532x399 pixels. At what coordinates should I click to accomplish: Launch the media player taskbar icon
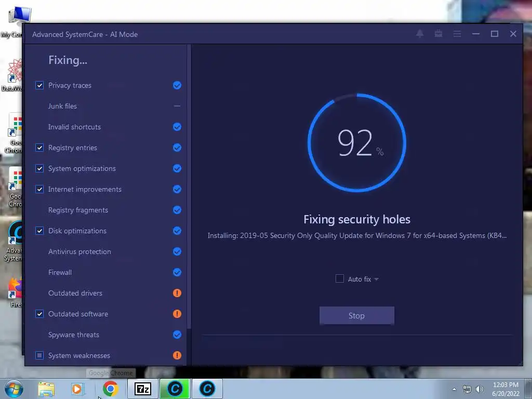coord(77,389)
